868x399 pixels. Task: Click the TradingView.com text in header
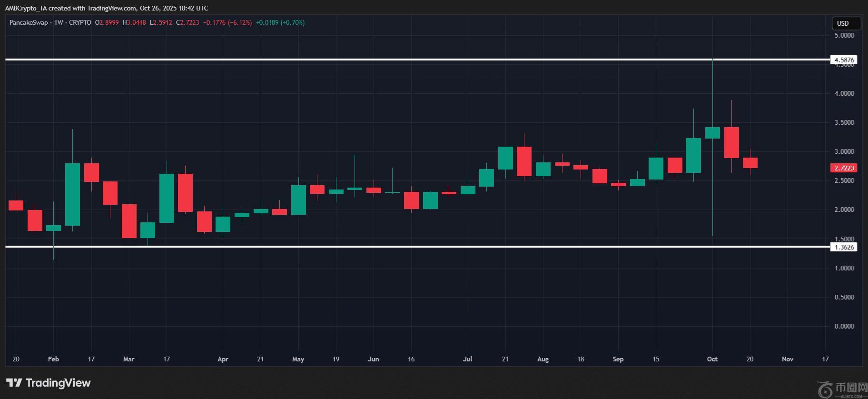pos(113,8)
